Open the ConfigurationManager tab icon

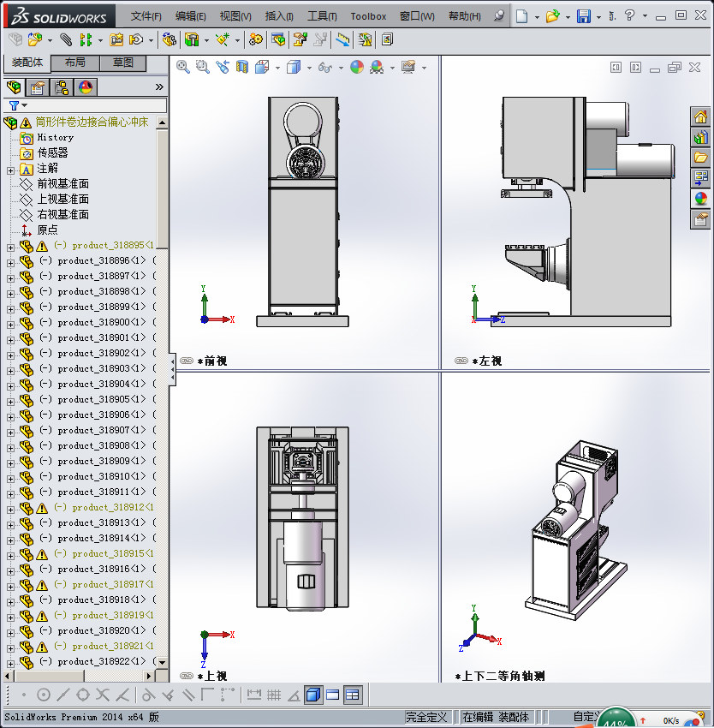point(62,87)
